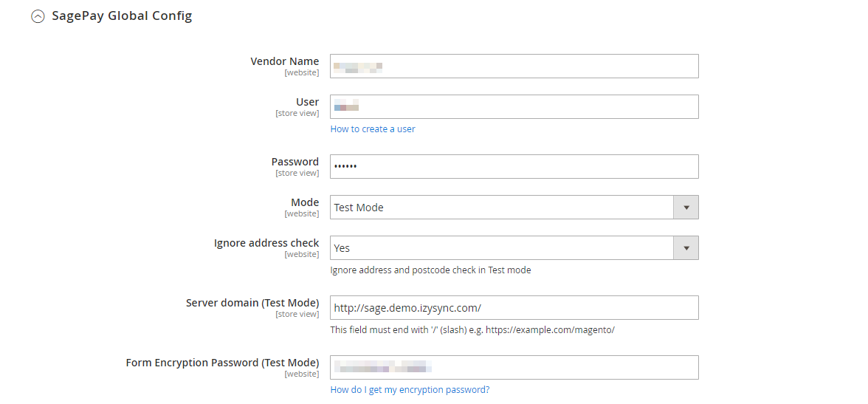This screenshot has height=404, width=868.
Task: Open the Ignore address check dropdown
Action: point(502,248)
